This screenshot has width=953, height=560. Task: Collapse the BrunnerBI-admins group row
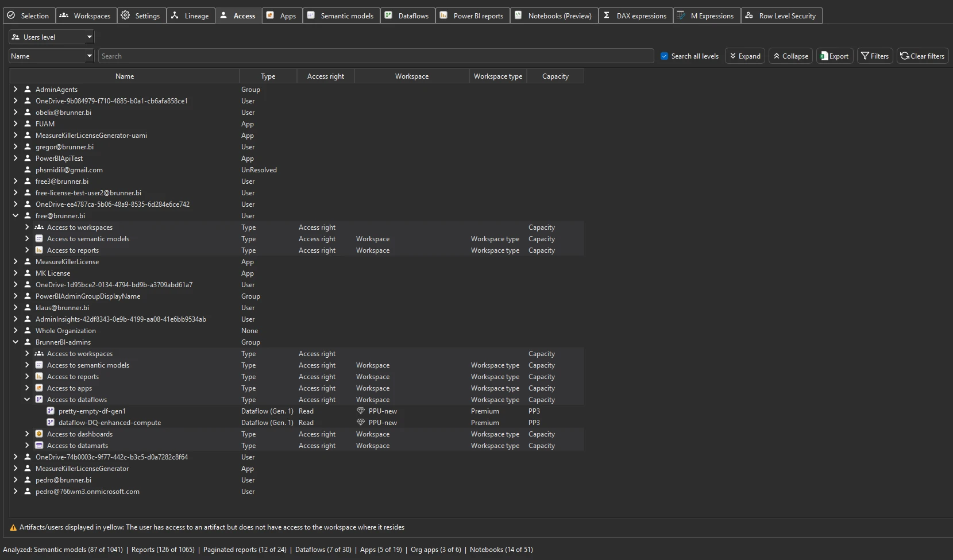16,342
